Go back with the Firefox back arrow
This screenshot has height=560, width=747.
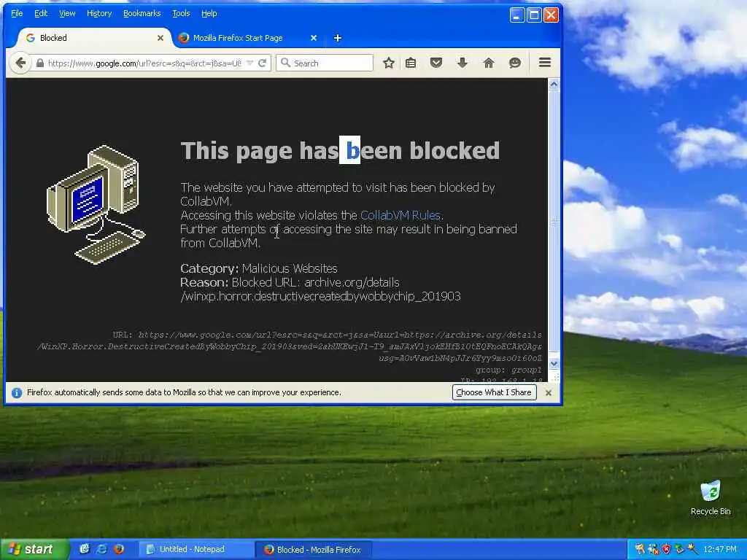[x=20, y=63]
